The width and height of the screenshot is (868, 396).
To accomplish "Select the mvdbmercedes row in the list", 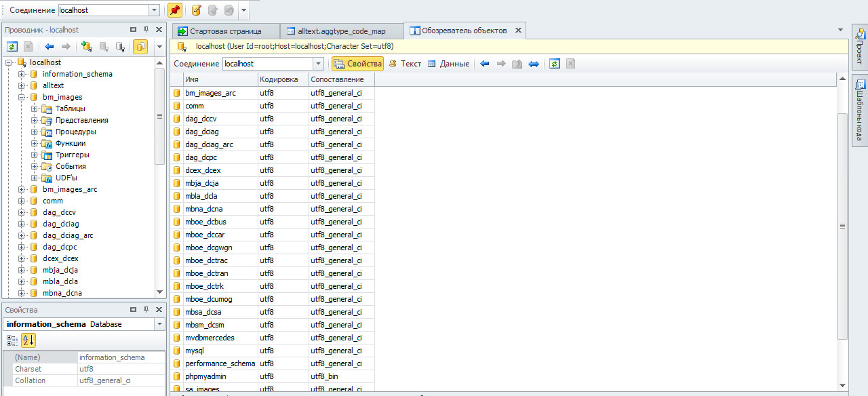I will click(x=273, y=338).
